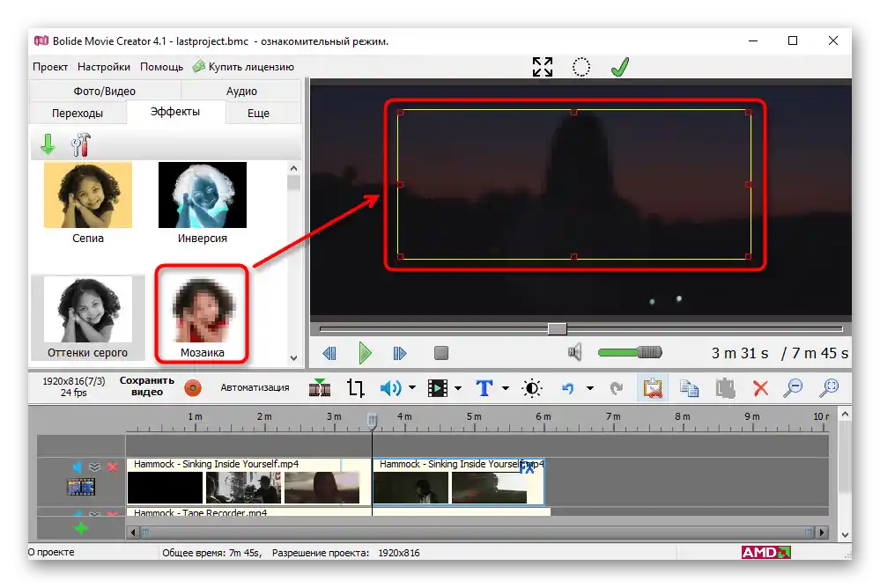Screen dimensions: 880x588
Task: Fit timeline zoom magnifier icon
Action: click(x=829, y=387)
